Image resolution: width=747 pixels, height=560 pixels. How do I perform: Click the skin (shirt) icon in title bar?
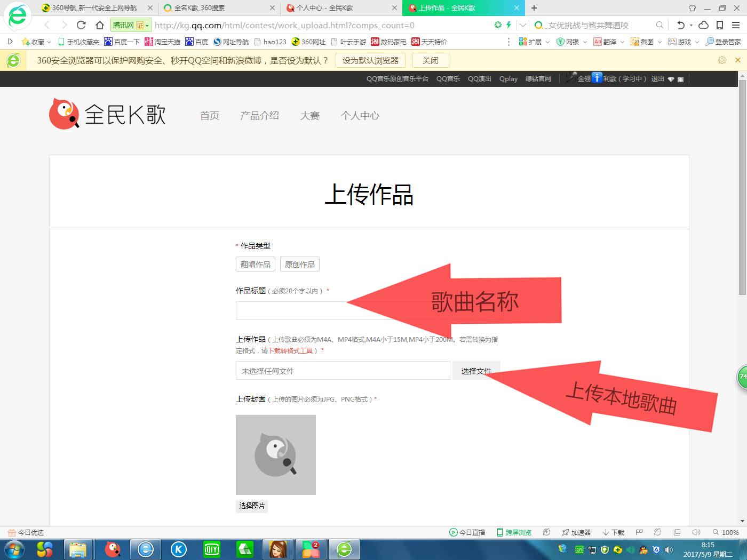point(693,8)
